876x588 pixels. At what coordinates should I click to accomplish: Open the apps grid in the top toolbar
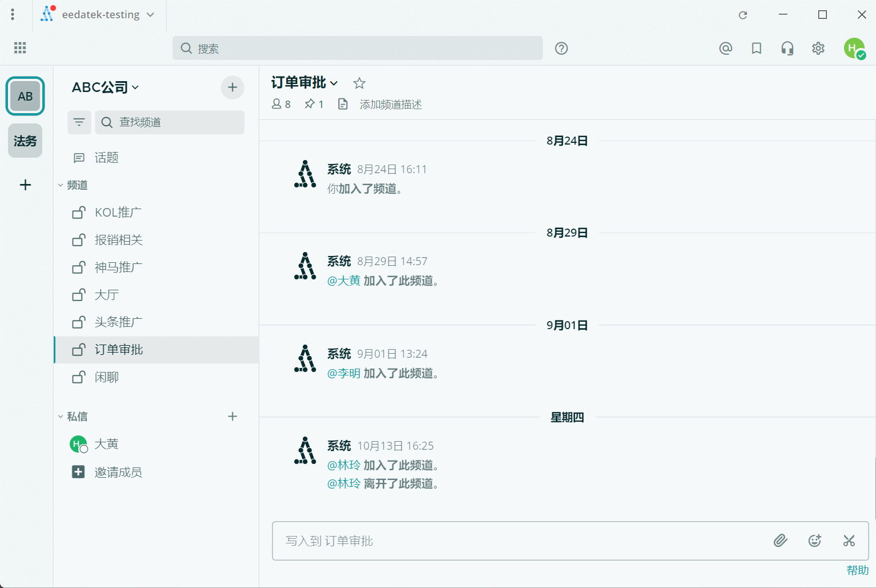(x=19, y=47)
